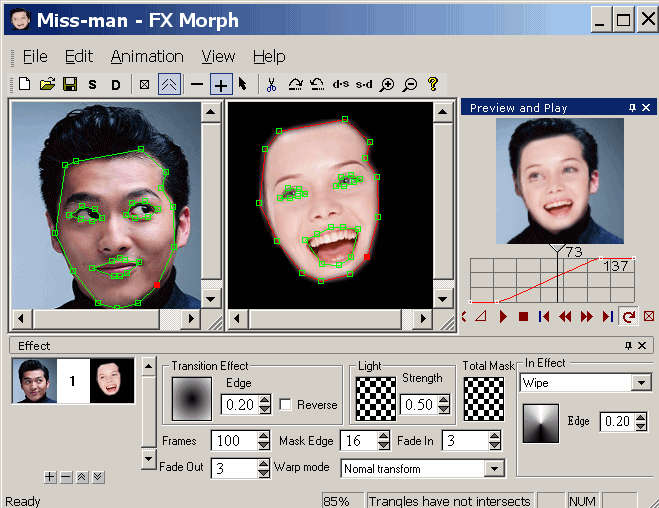Viewport: 659px width, 508px height.
Task: Pin the Preview and Play panel
Action: [633, 108]
